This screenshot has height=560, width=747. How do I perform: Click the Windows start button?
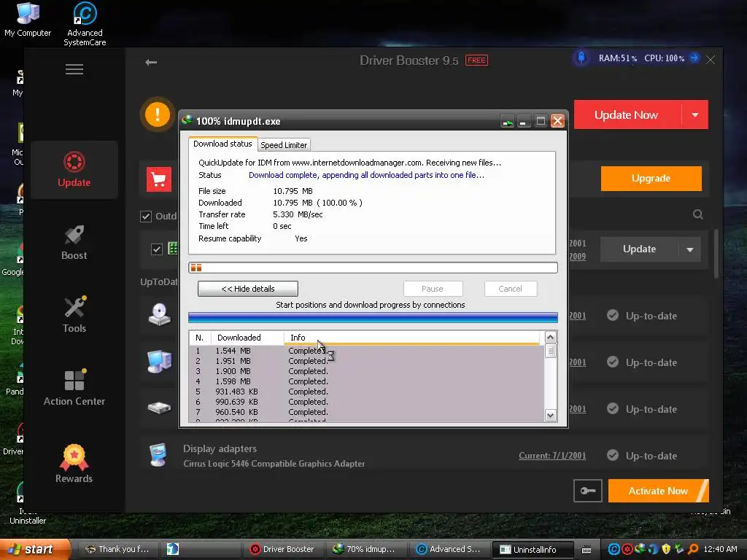(35, 549)
